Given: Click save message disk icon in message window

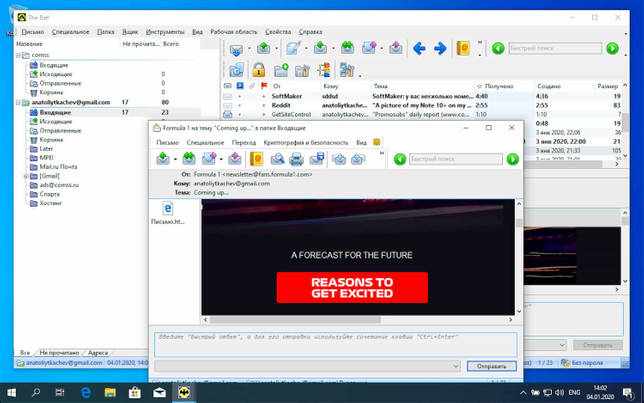Looking at the screenshot, I should 317,159.
